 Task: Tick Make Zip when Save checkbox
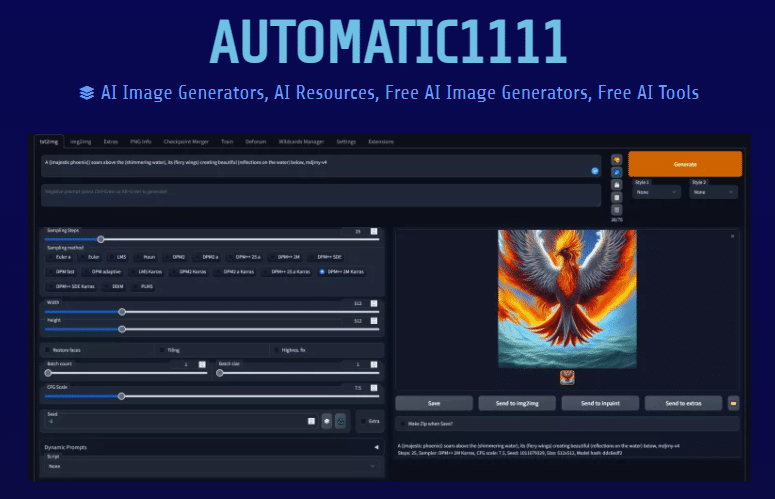point(403,423)
